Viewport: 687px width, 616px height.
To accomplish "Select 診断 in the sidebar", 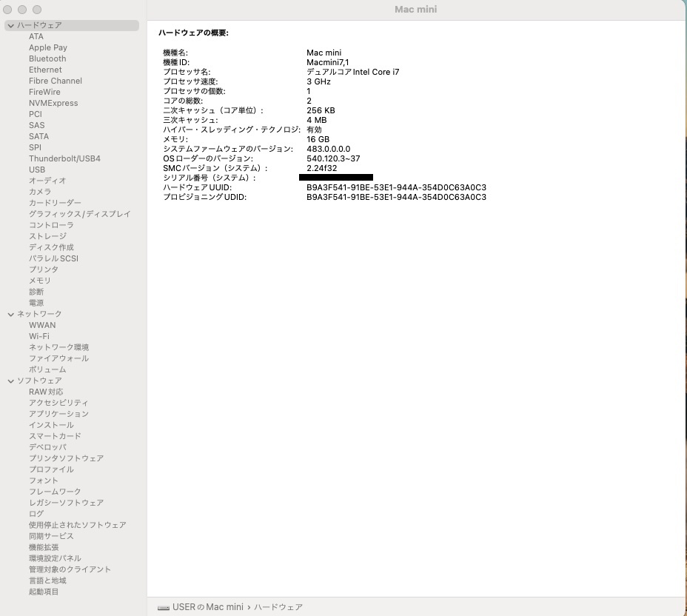I will pyautogui.click(x=36, y=292).
